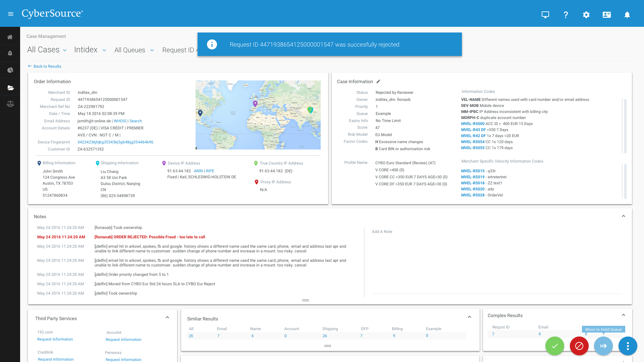The height and width of the screenshot is (362, 644).
Task: Open the settings gear icon
Action: (586, 15)
